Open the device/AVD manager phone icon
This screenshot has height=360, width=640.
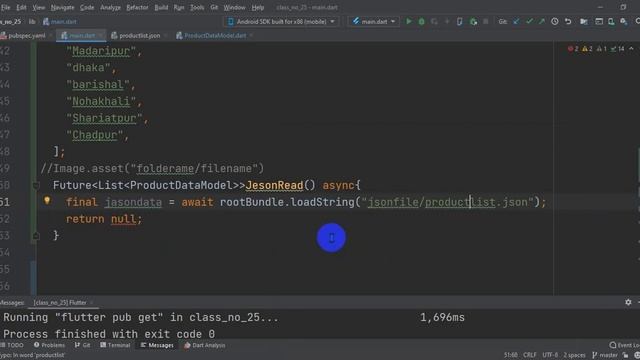pos(460,21)
